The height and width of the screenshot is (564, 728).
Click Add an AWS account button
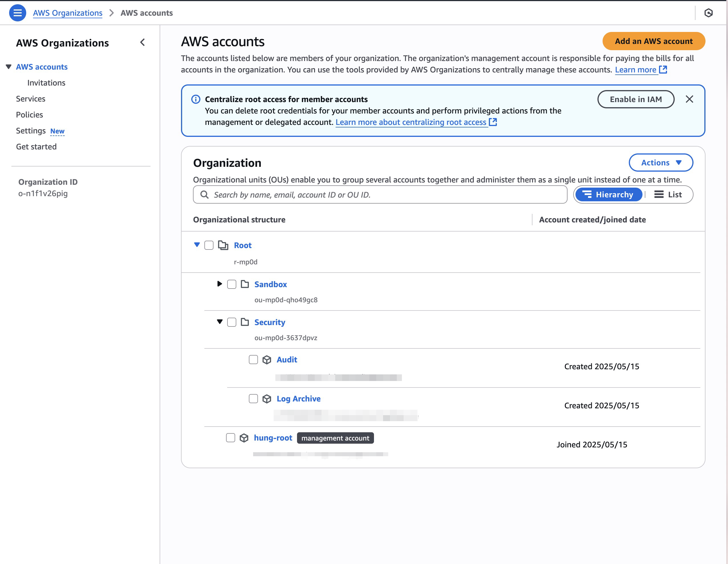pyautogui.click(x=653, y=41)
